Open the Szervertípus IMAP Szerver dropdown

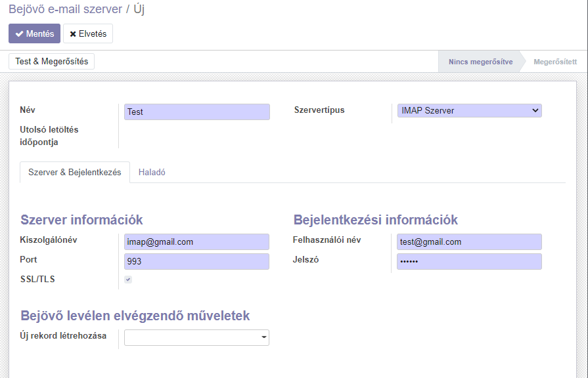pyautogui.click(x=470, y=110)
